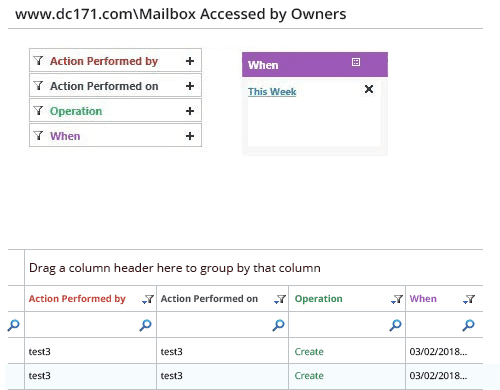Click search icon in Action Performed on filter row
Screen dimensions: 500x390
click(x=278, y=325)
